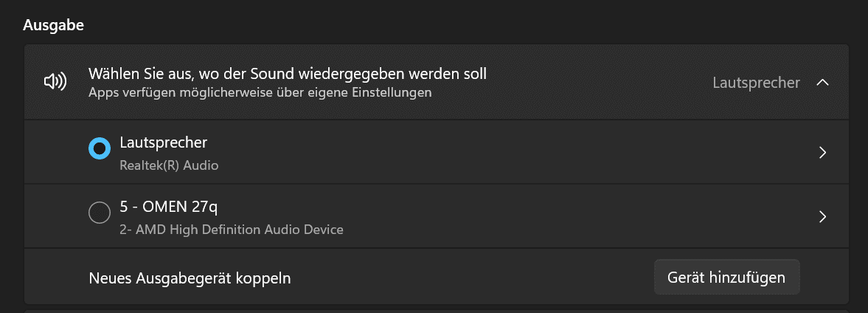The width and height of the screenshot is (868, 313).
Task: Click the current device label in the header
Action: pos(756,83)
